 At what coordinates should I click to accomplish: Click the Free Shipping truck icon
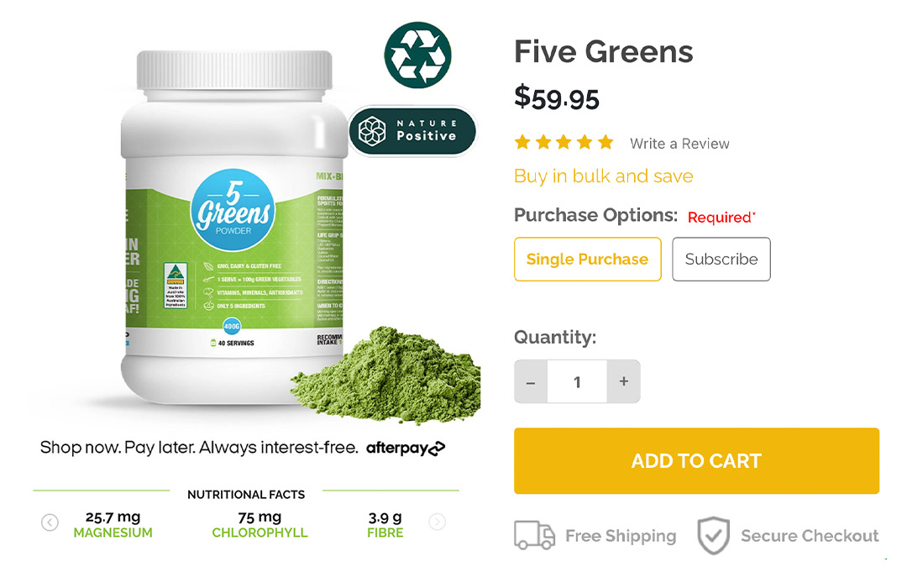(x=534, y=535)
